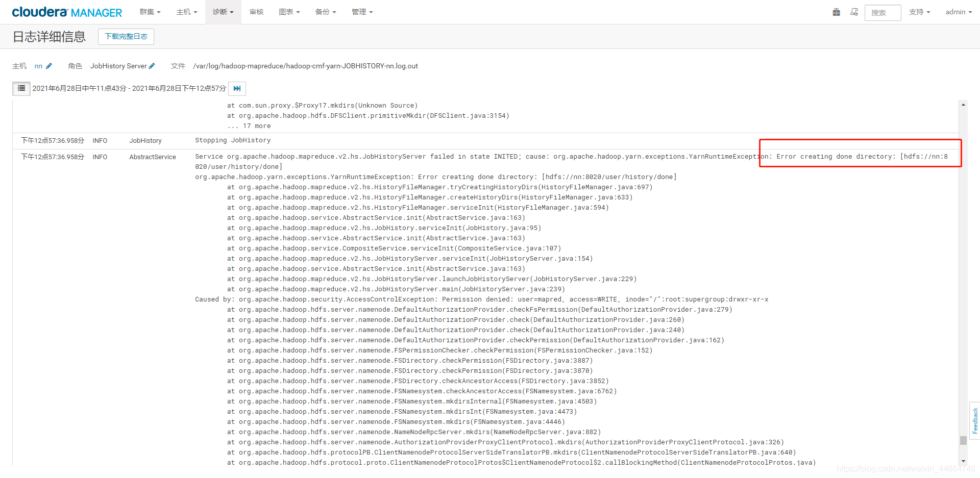The width and height of the screenshot is (980, 478).
Task: Select INFO level of AbstractService row
Action: click(100, 157)
